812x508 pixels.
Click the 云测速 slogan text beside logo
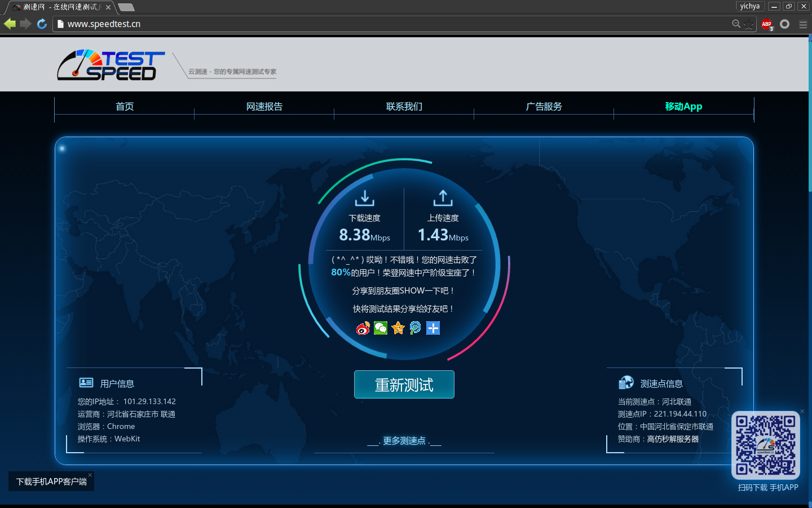pyautogui.click(x=232, y=72)
